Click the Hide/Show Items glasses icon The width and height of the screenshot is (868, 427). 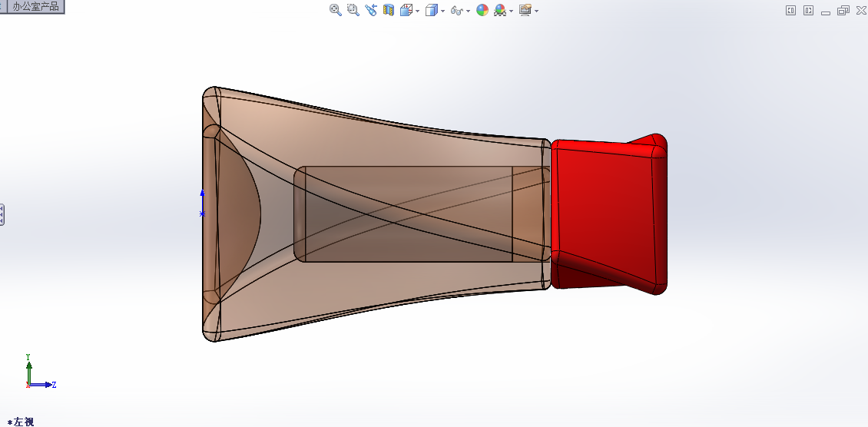(x=457, y=10)
